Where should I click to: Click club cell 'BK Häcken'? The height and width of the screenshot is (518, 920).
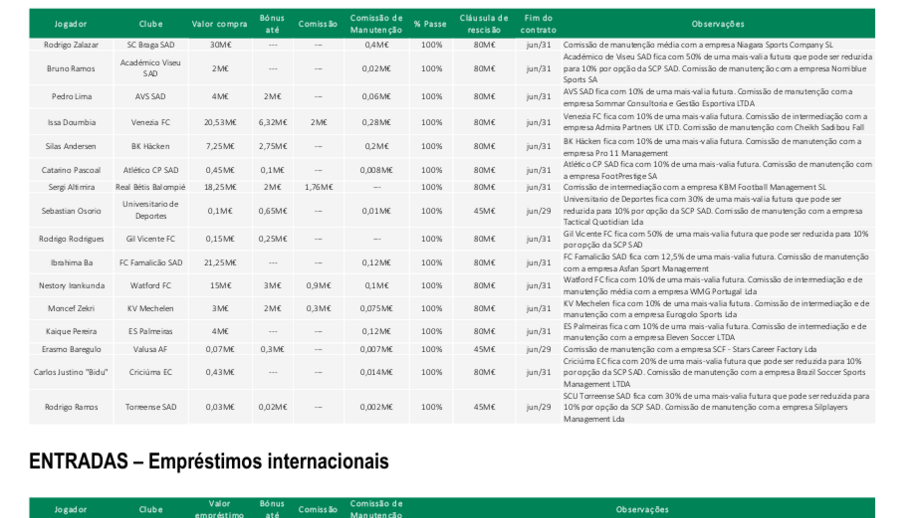tap(150, 147)
